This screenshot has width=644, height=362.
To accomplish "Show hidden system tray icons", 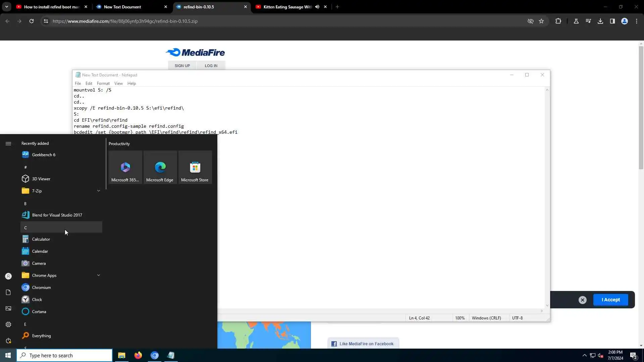I will (x=585, y=355).
